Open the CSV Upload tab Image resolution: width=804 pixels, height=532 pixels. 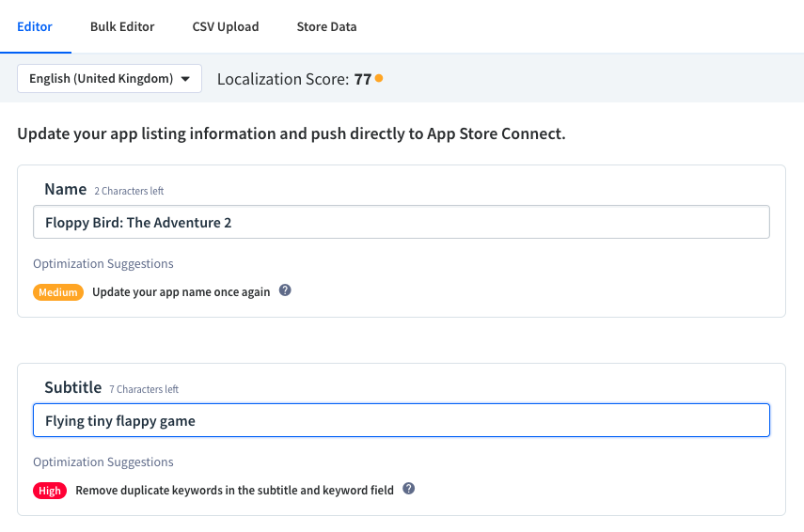click(x=226, y=26)
